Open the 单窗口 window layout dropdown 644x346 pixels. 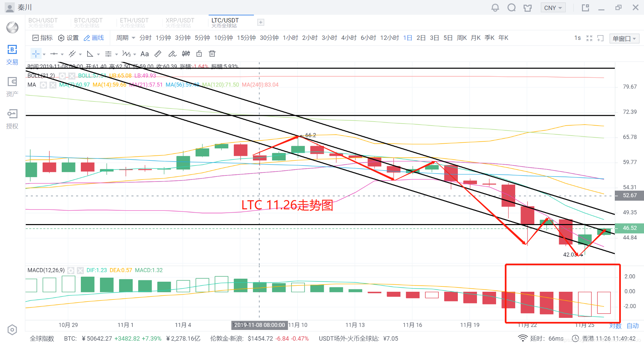pos(624,39)
